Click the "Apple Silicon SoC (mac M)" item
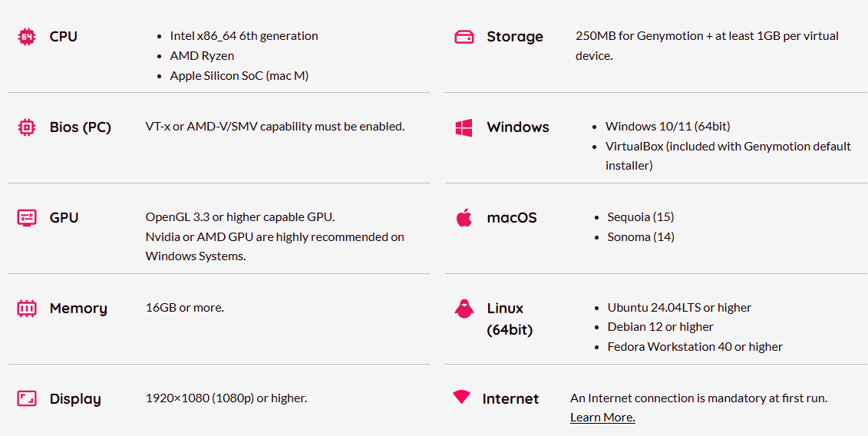This screenshot has height=436, width=868. [239, 75]
